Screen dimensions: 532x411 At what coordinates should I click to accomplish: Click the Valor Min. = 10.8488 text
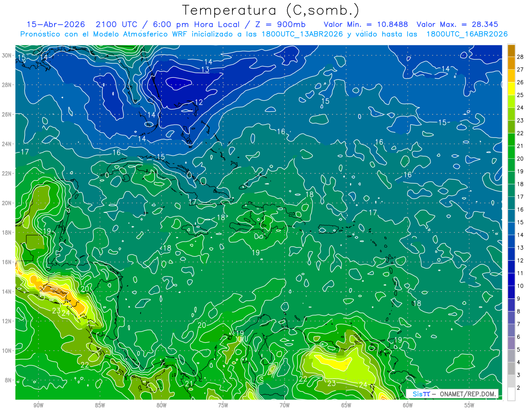tap(366, 24)
